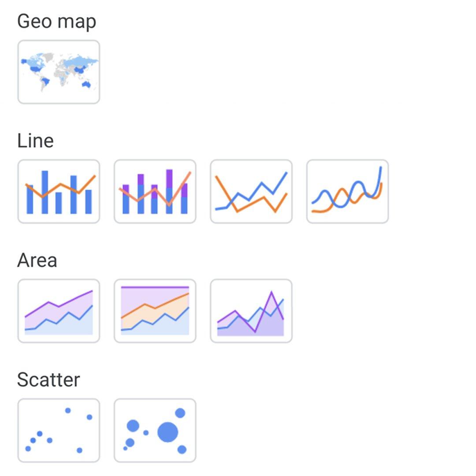Click the thumbnail with different-sized blue circles
476x476 pixels.
[x=155, y=430]
